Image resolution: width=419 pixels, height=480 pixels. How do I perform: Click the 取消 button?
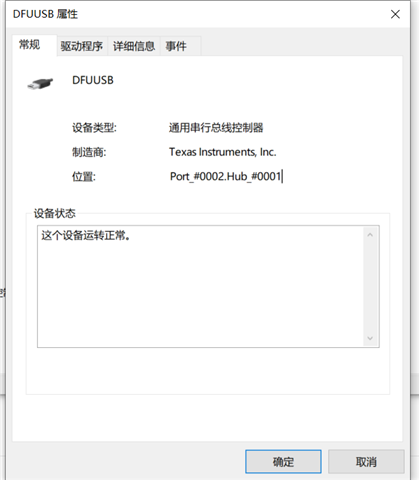tap(366, 462)
